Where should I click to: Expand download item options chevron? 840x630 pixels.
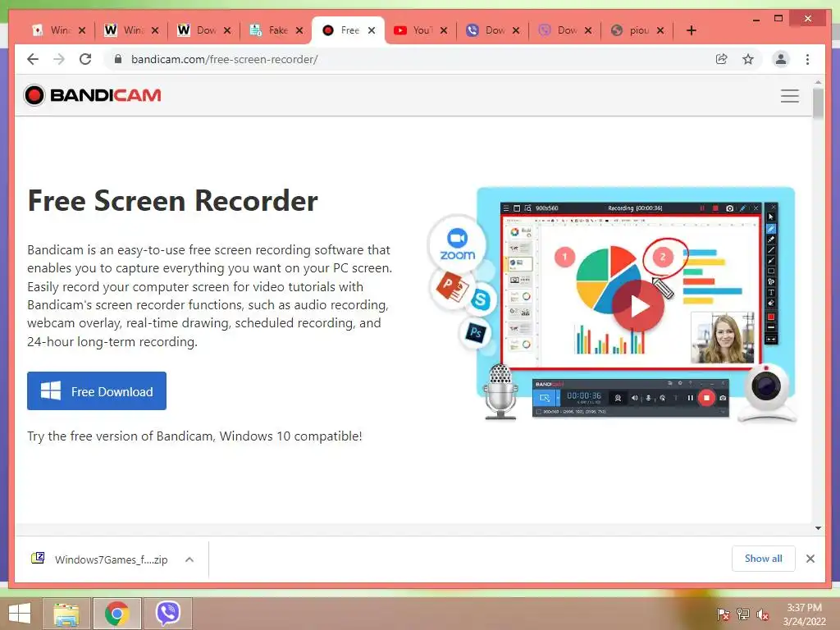pos(189,559)
